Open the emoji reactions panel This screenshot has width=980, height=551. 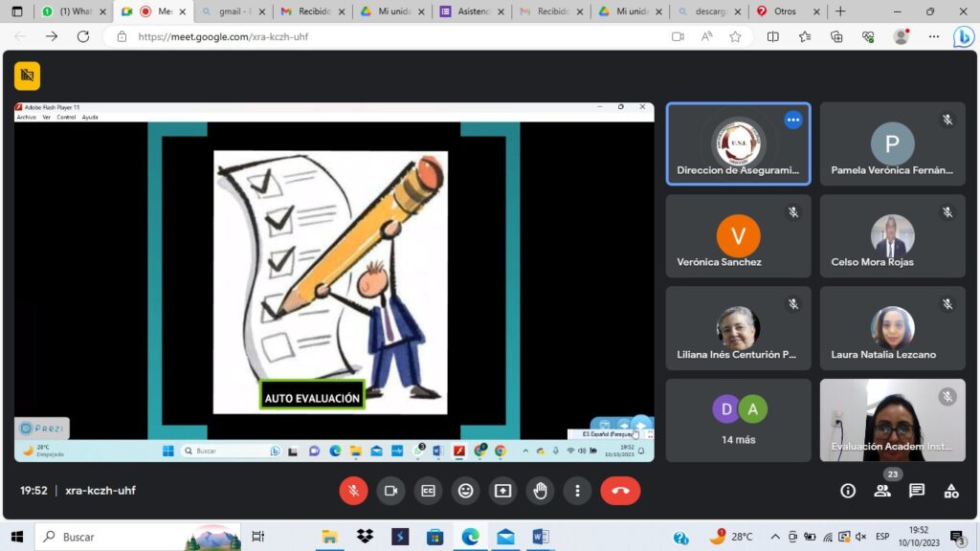click(465, 491)
